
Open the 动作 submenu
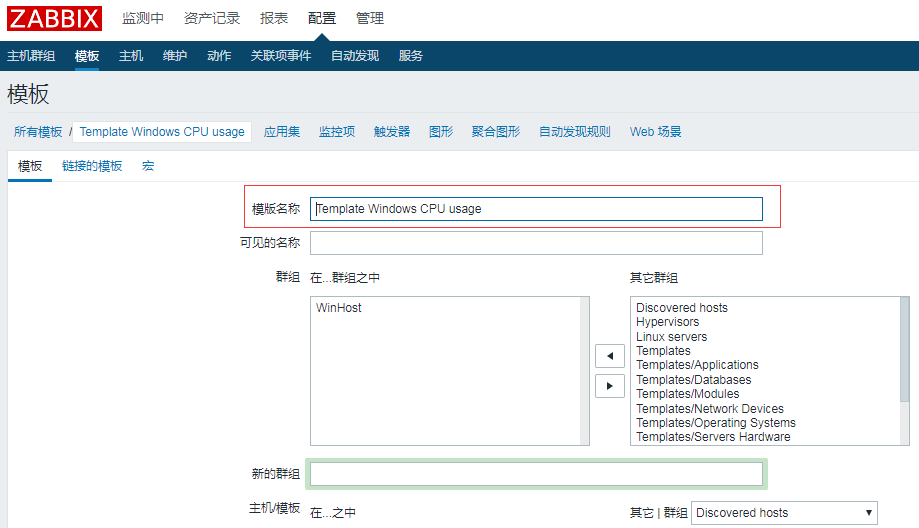tap(219, 56)
